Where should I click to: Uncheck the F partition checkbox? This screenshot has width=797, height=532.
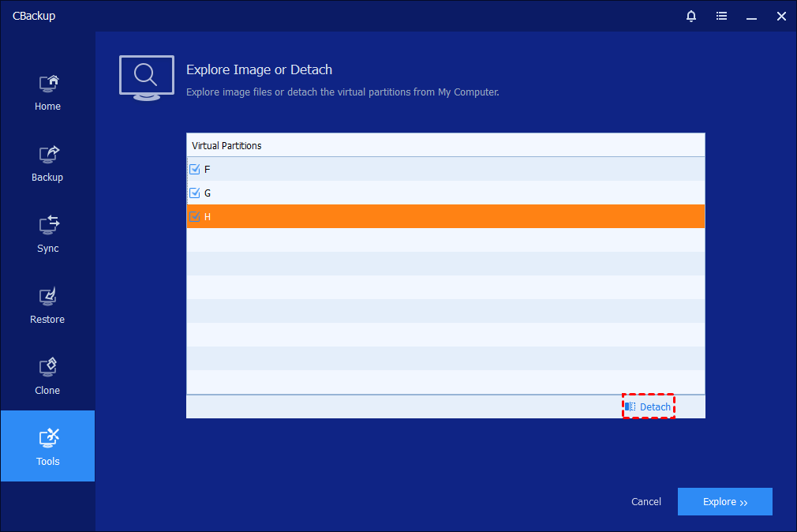point(195,169)
